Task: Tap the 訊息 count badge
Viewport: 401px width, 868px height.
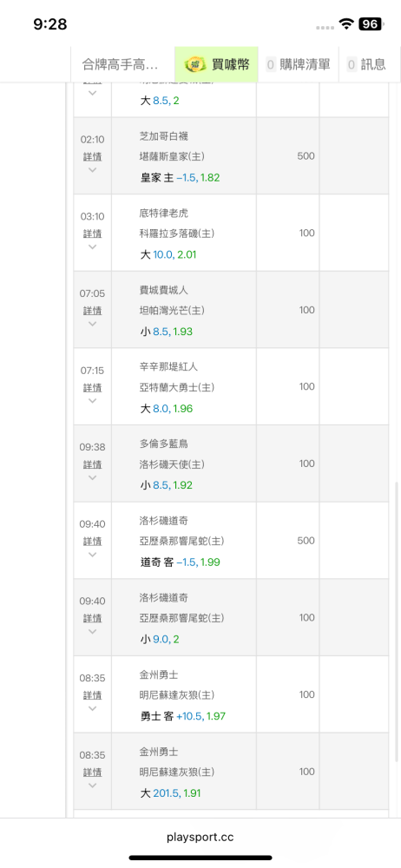Action: click(x=352, y=65)
